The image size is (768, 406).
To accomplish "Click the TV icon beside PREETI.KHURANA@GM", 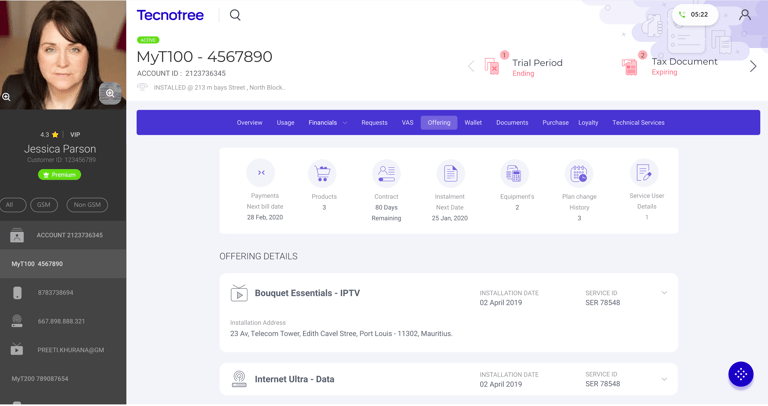I will coord(17,349).
